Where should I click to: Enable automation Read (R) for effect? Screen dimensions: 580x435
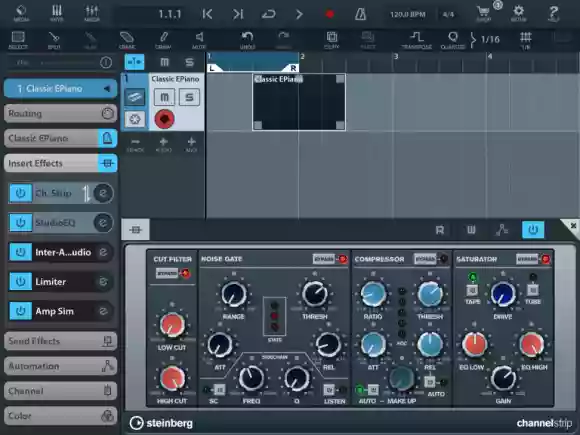point(440,230)
